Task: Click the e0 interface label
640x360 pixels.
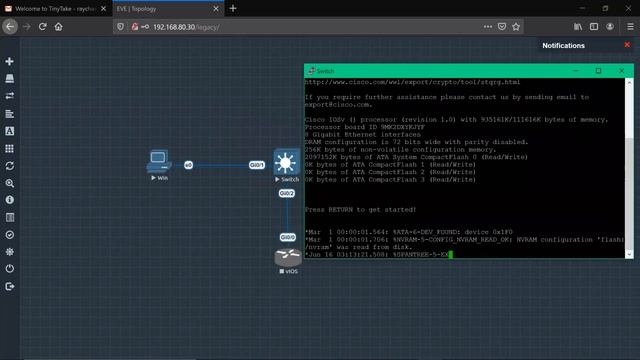Action: [188, 165]
